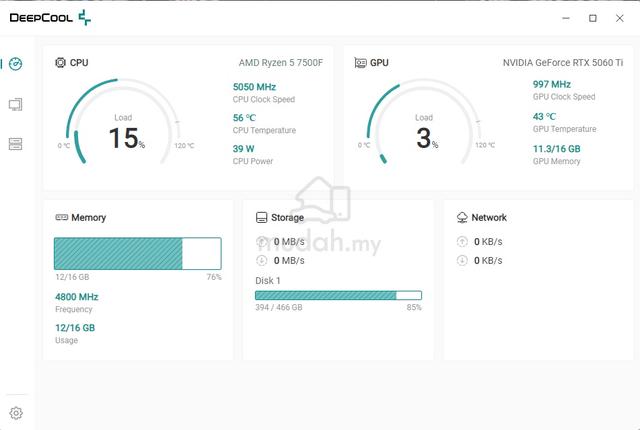
Task: Open the dashboard gauge sidebar icon
Action: coord(16,64)
